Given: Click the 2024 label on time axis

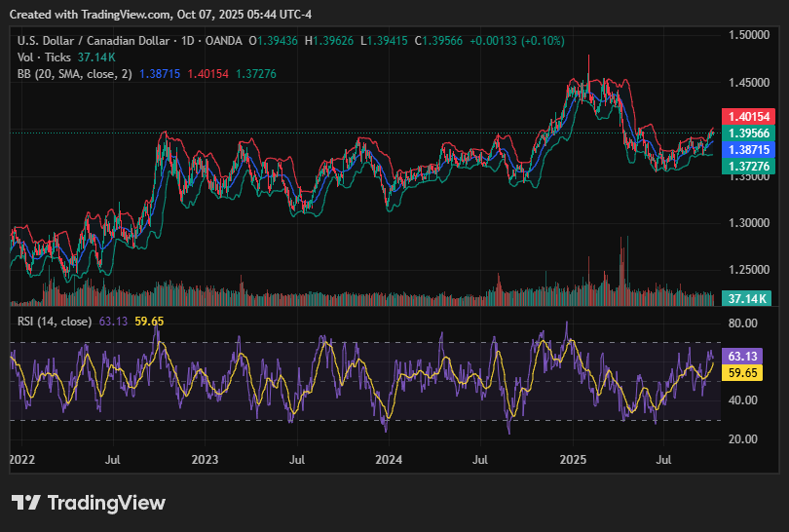Looking at the screenshot, I should (389, 457).
